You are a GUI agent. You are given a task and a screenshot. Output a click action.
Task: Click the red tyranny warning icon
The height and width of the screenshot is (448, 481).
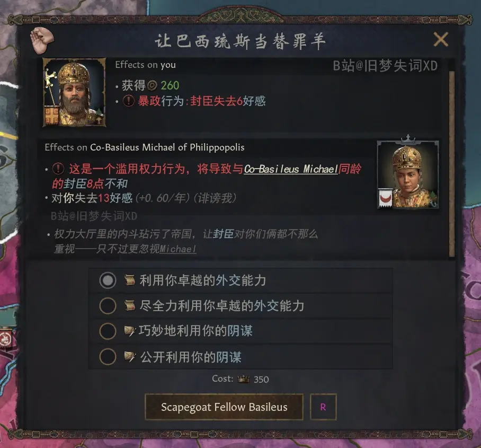pos(128,101)
